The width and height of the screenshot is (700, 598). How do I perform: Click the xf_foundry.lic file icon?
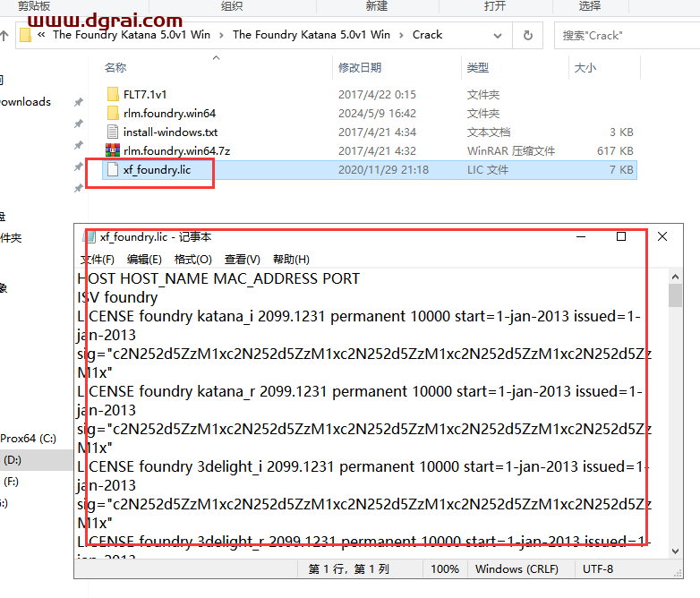pyautogui.click(x=113, y=169)
